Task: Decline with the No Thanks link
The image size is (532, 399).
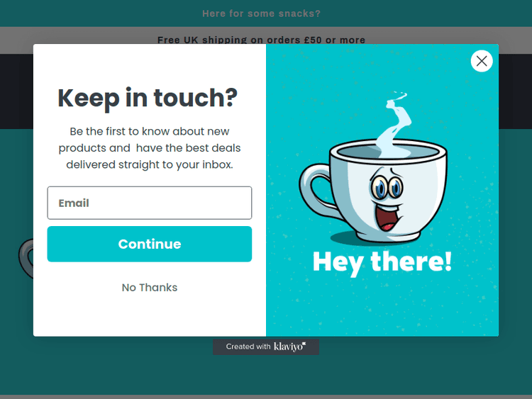Action: pyautogui.click(x=149, y=288)
